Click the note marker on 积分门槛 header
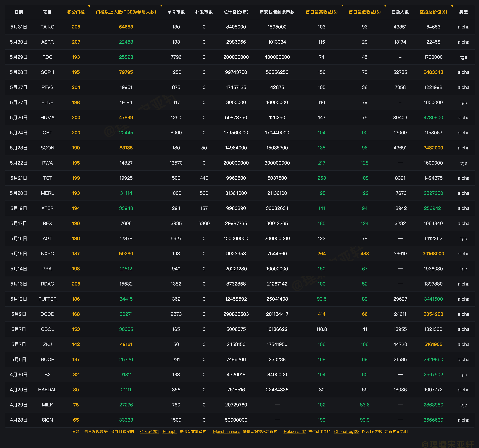Viewport: 479px width, 448px height. 89,6
